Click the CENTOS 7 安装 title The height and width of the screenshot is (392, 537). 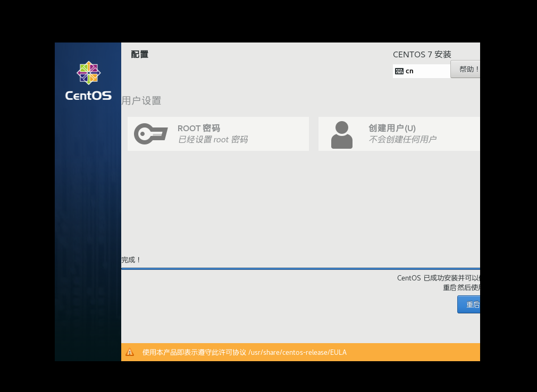422,55
